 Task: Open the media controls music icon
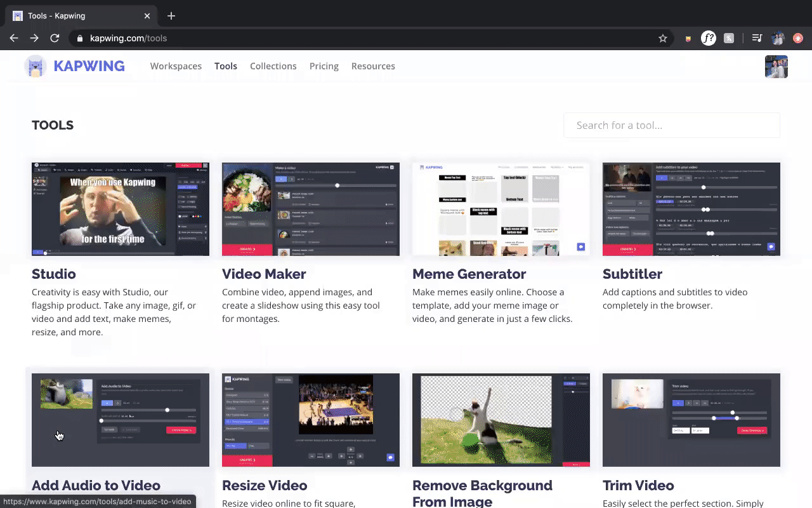(x=756, y=38)
